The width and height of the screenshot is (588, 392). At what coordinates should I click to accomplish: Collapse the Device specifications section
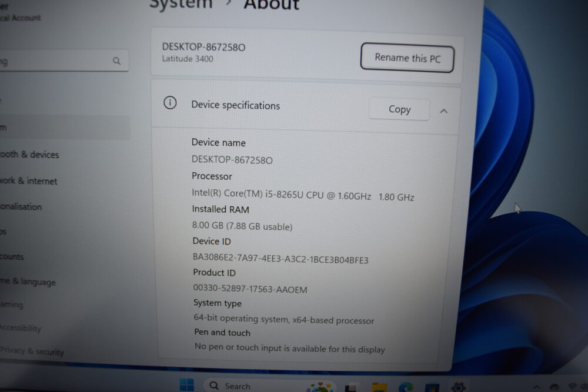(443, 111)
